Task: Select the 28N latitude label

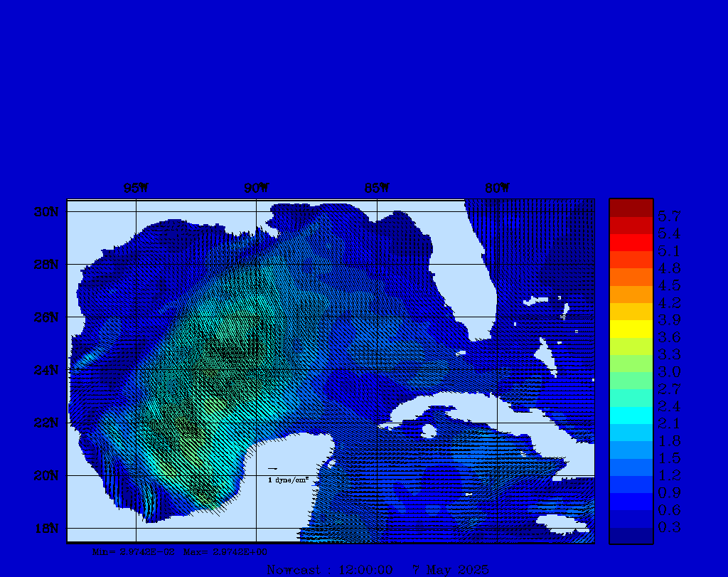Action: click(46, 265)
